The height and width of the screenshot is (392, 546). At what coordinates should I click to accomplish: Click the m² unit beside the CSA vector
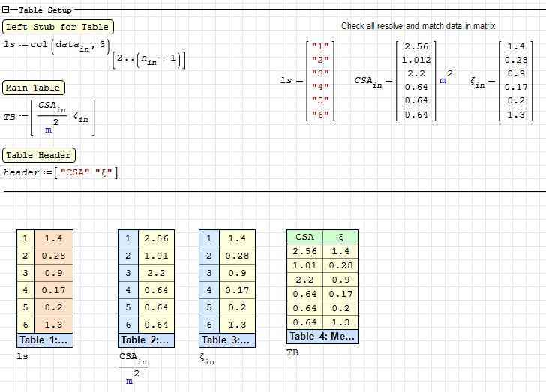tap(445, 79)
